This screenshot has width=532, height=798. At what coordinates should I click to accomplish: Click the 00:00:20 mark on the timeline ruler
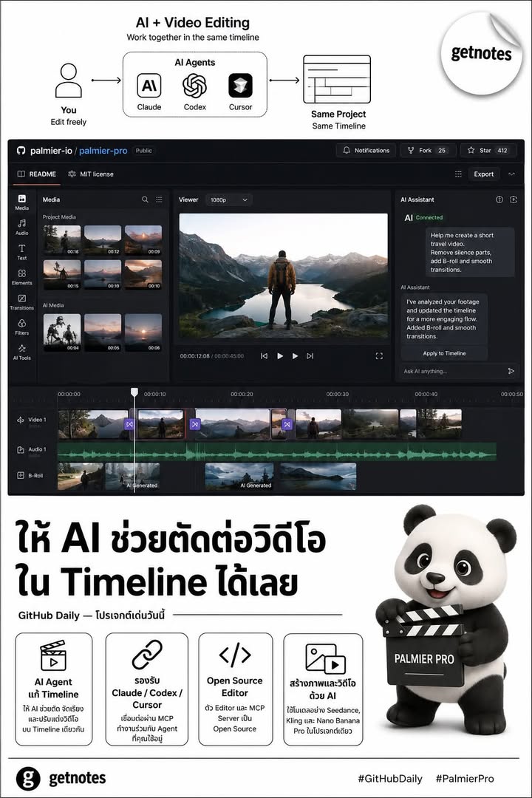click(x=242, y=394)
